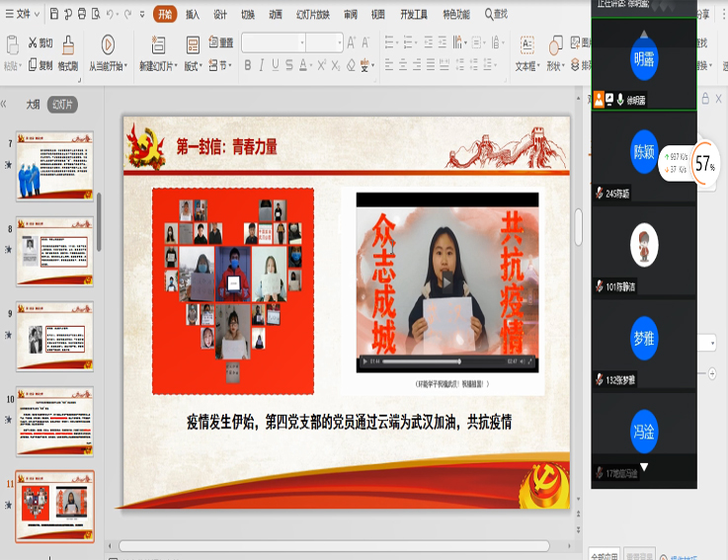
Task: Insert a text box using 文本框 icon
Action: pos(526,44)
